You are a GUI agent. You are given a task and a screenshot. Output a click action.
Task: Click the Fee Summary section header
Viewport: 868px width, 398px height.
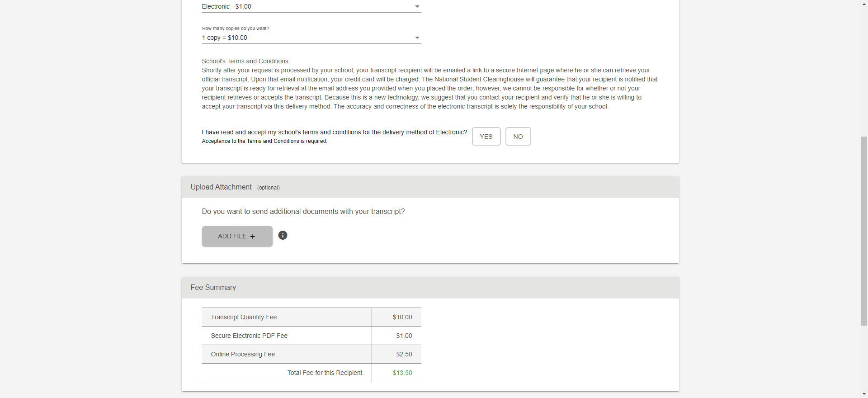[213, 288]
